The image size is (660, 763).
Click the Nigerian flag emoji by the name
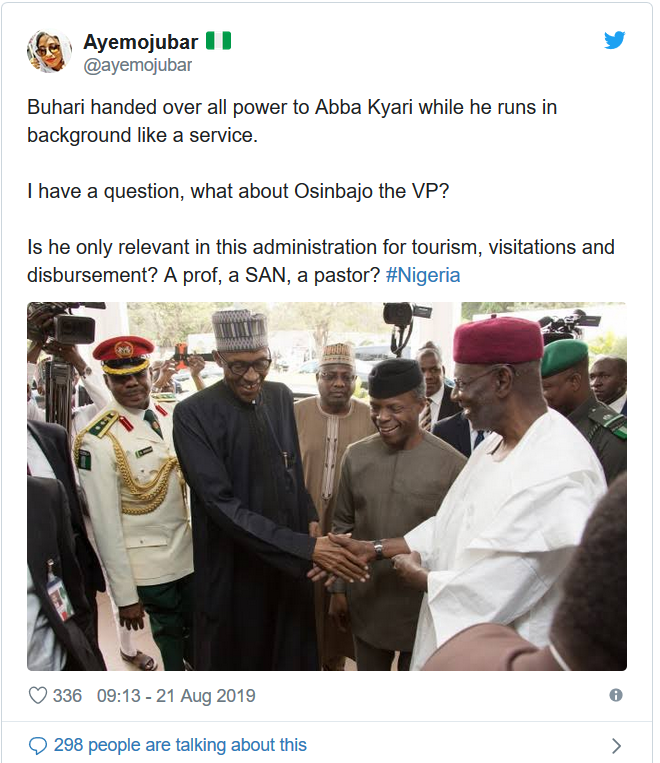(x=218, y=41)
